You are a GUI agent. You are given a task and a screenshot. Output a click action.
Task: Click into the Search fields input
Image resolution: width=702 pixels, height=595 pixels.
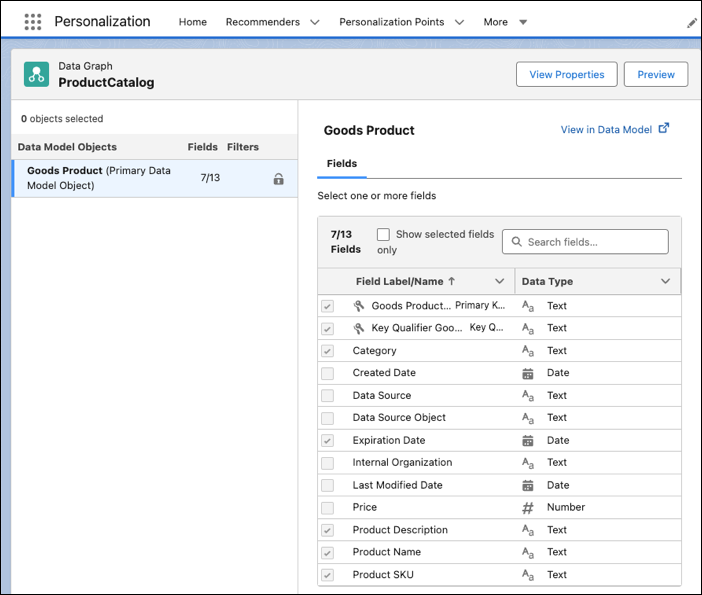pyautogui.click(x=585, y=242)
